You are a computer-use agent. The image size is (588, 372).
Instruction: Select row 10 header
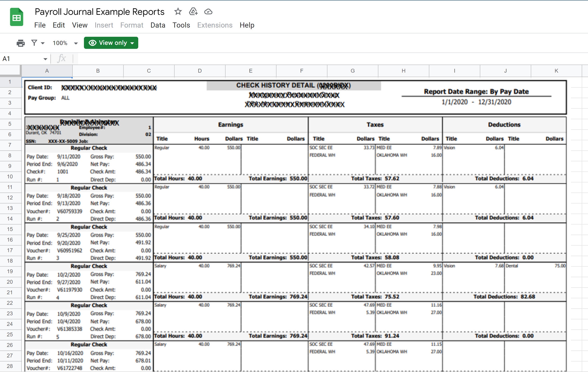pyautogui.click(x=10, y=177)
